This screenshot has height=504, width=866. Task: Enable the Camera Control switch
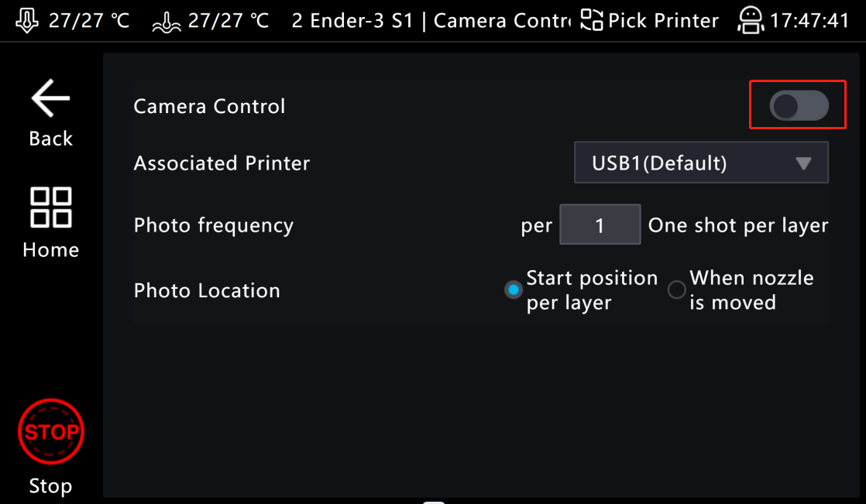[x=799, y=106]
